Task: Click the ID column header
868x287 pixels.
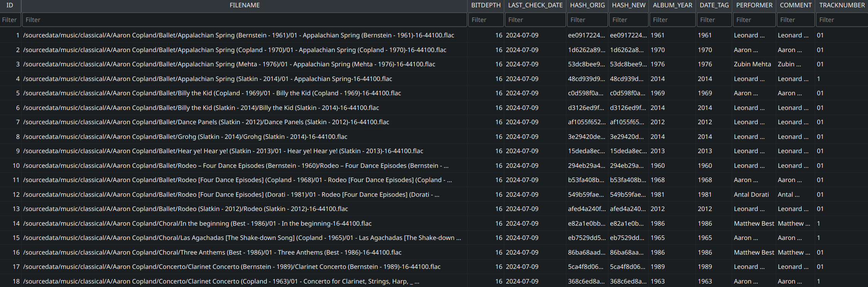Action: 10,5
